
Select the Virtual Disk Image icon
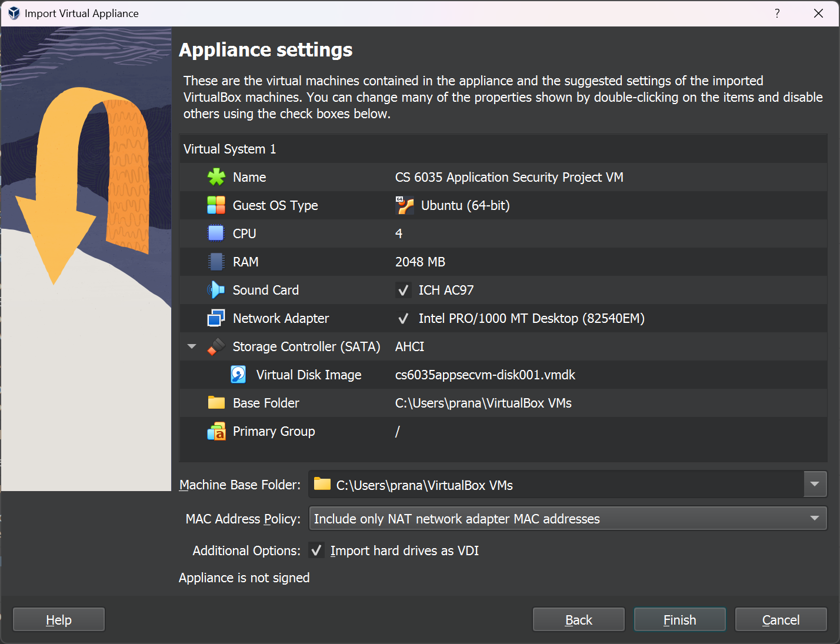[238, 375]
